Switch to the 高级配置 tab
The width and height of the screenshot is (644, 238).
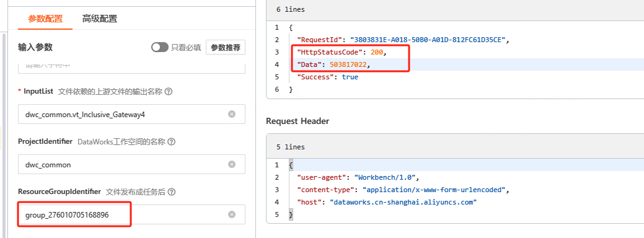coord(100,19)
